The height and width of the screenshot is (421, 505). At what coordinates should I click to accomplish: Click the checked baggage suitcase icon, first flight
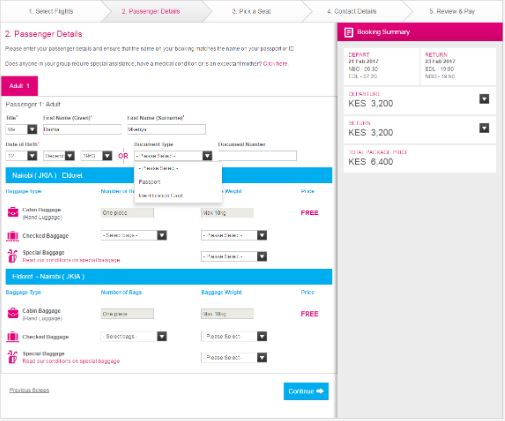pos(13,236)
